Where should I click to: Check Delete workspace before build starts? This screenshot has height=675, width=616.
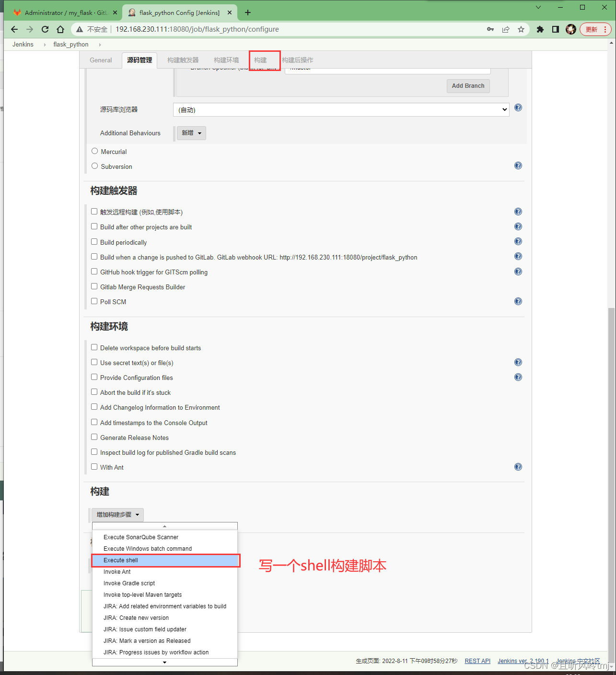pyautogui.click(x=94, y=347)
